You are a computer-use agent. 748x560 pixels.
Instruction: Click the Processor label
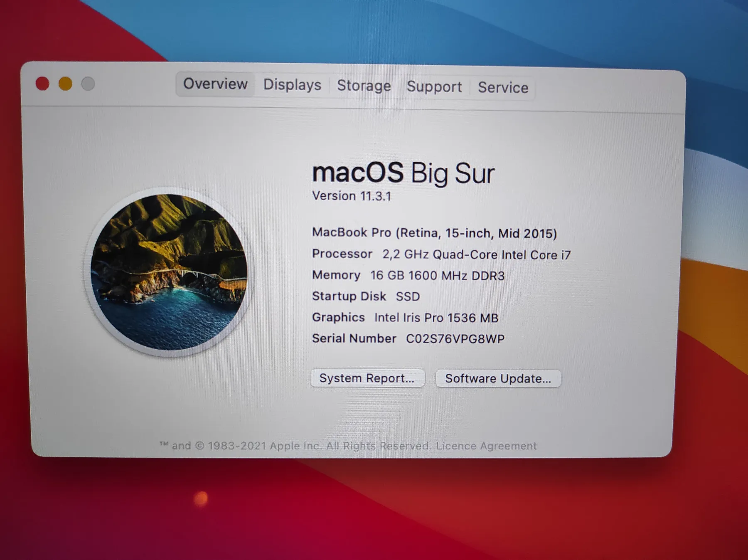click(x=342, y=254)
